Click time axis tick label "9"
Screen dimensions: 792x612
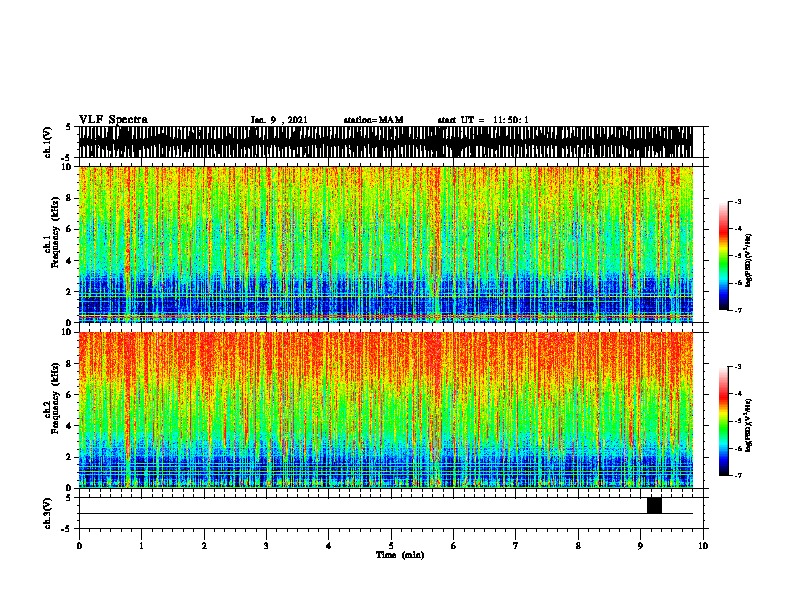point(640,545)
